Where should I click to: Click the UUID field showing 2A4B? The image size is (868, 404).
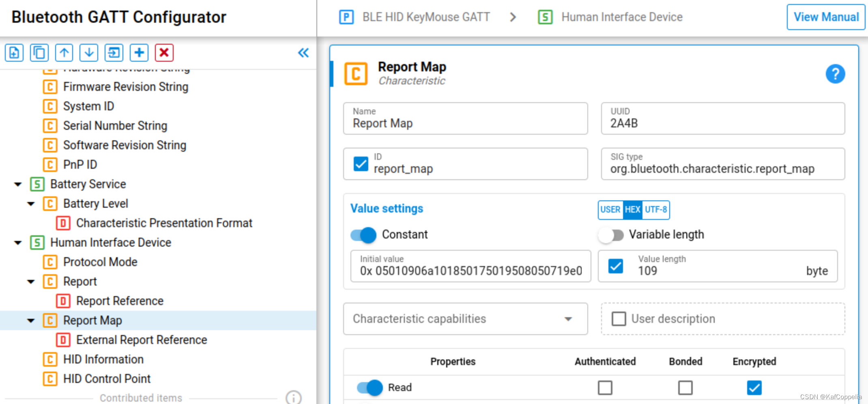coord(723,118)
